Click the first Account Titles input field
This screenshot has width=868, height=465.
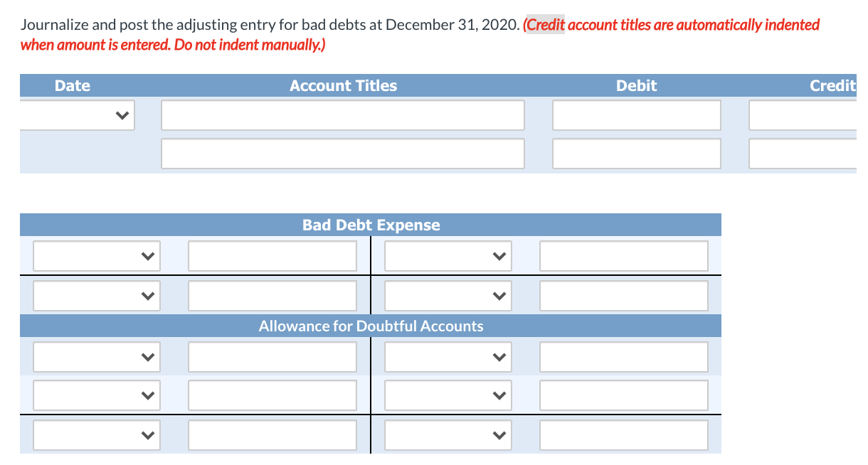(x=343, y=114)
